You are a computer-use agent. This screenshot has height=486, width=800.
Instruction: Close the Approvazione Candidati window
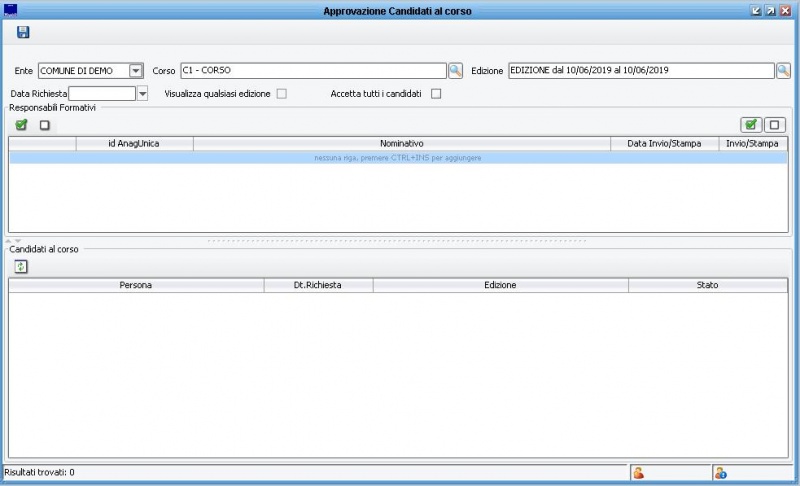tap(785, 11)
